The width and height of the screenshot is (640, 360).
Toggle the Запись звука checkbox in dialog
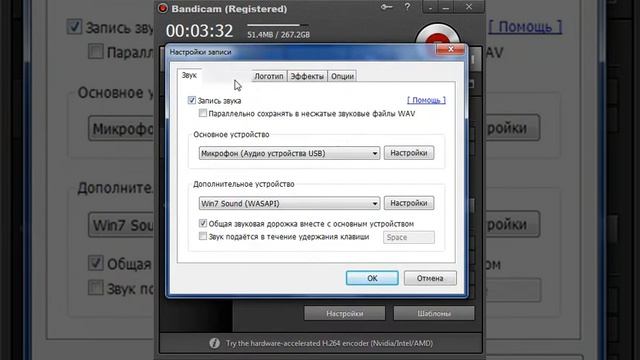192,100
